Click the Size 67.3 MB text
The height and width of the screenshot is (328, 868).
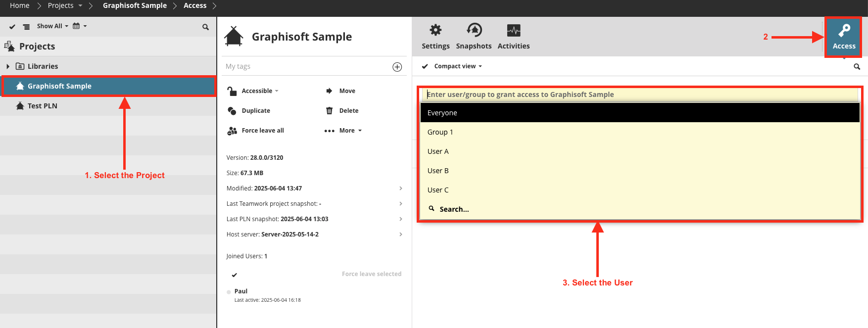point(245,173)
